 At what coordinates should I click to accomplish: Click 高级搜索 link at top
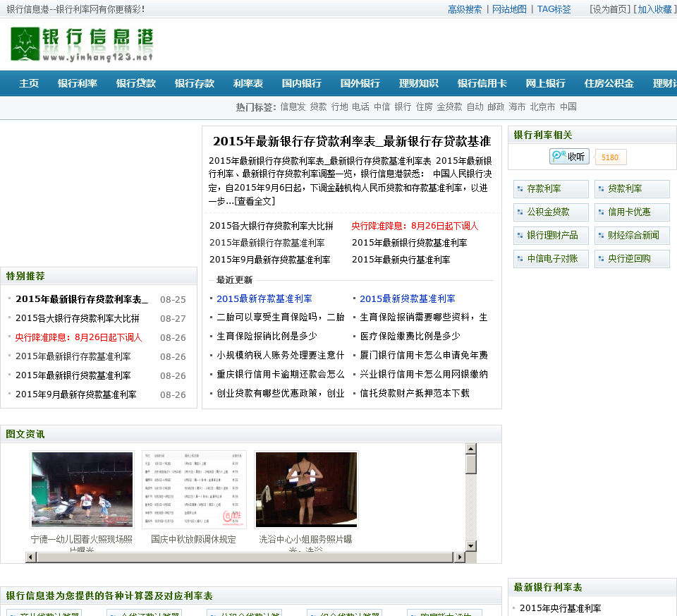(x=465, y=9)
